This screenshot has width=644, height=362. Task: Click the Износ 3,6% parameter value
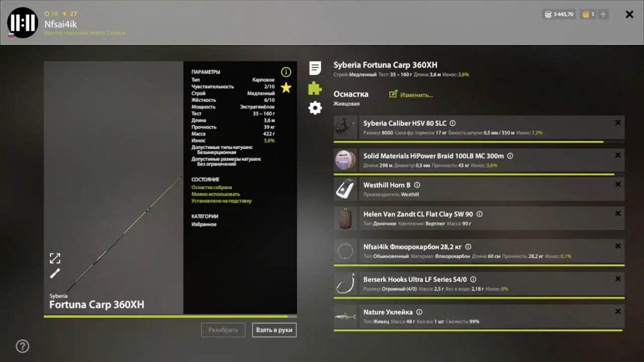pos(269,140)
